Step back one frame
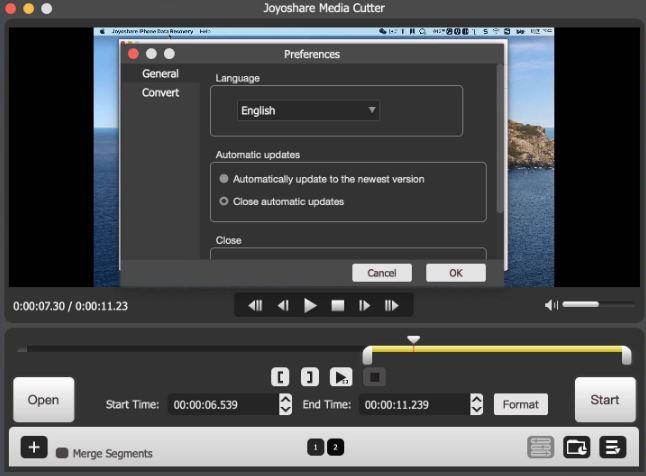Viewport: 646px width, 476px height. [283, 305]
